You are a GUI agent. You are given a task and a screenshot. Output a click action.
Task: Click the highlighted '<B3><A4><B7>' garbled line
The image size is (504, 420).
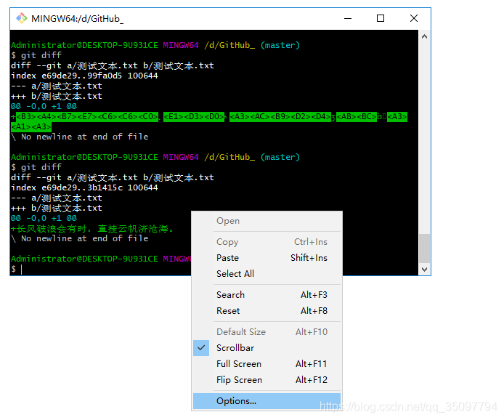coord(209,121)
